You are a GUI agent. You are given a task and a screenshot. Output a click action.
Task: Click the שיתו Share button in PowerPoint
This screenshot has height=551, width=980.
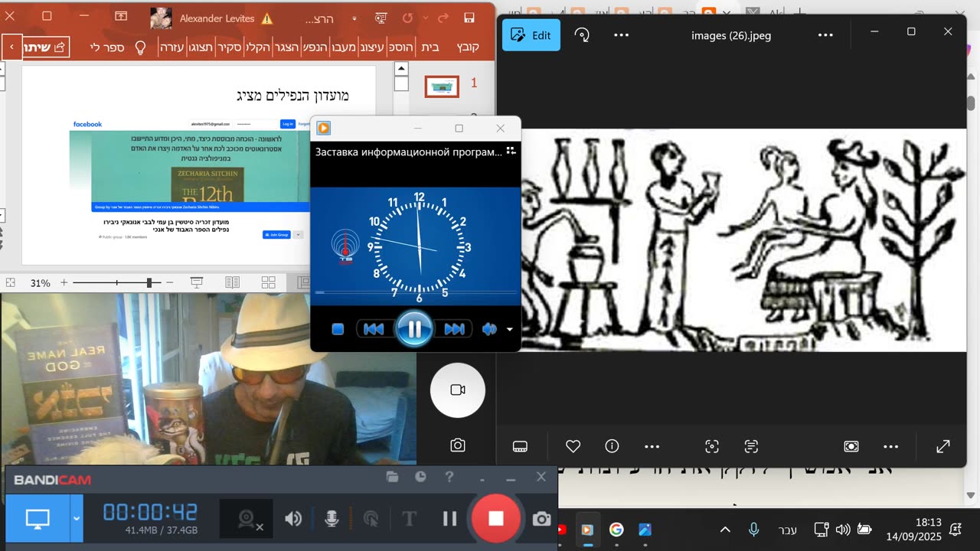tap(47, 47)
